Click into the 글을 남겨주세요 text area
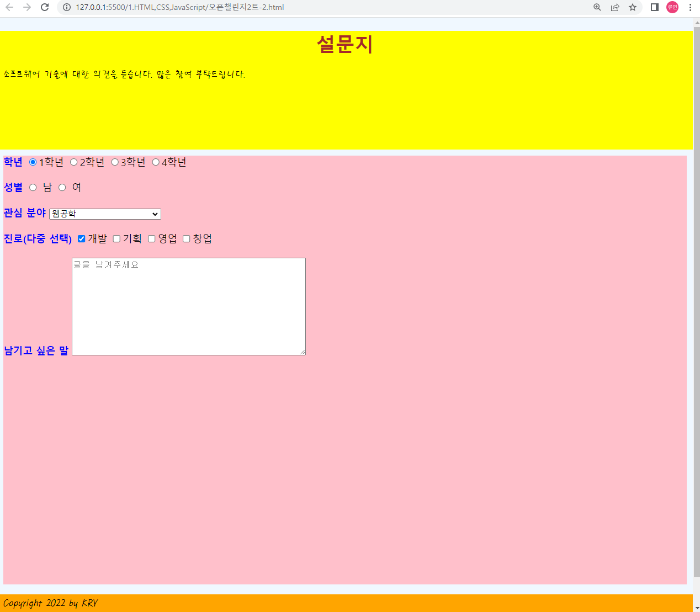The width and height of the screenshot is (700, 612). pyautogui.click(x=188, y=306)
